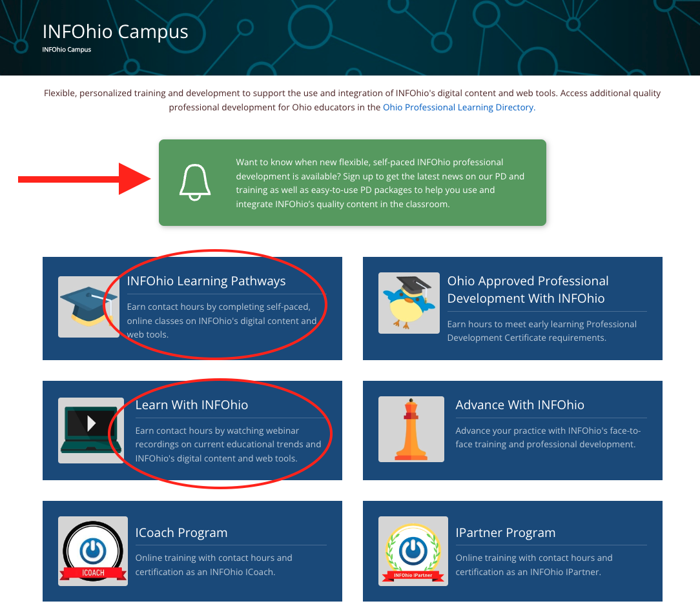The height and width of the screenshot is (608, 700).
Task: Open INFOhio Learning Pathways heading
Action: (206, 281)
